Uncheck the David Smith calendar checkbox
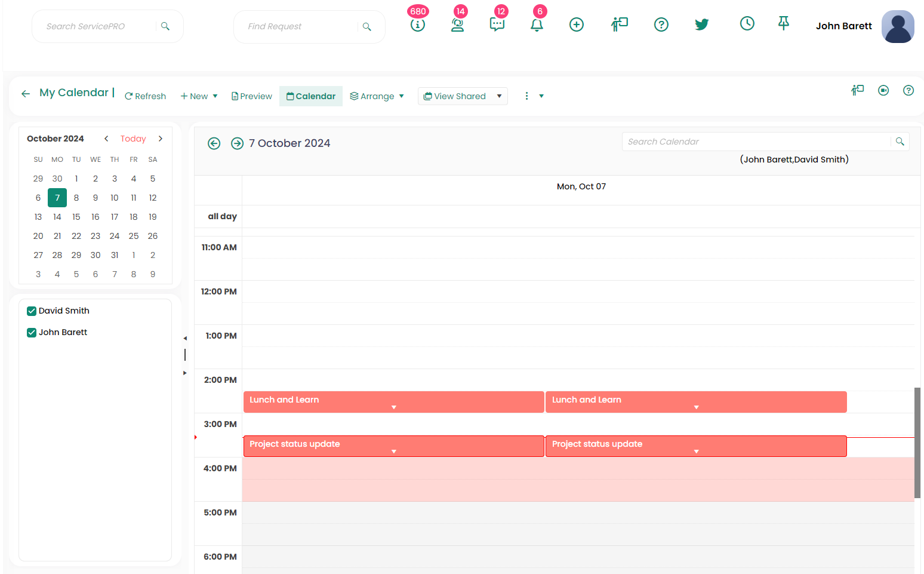 coord(32,311)
